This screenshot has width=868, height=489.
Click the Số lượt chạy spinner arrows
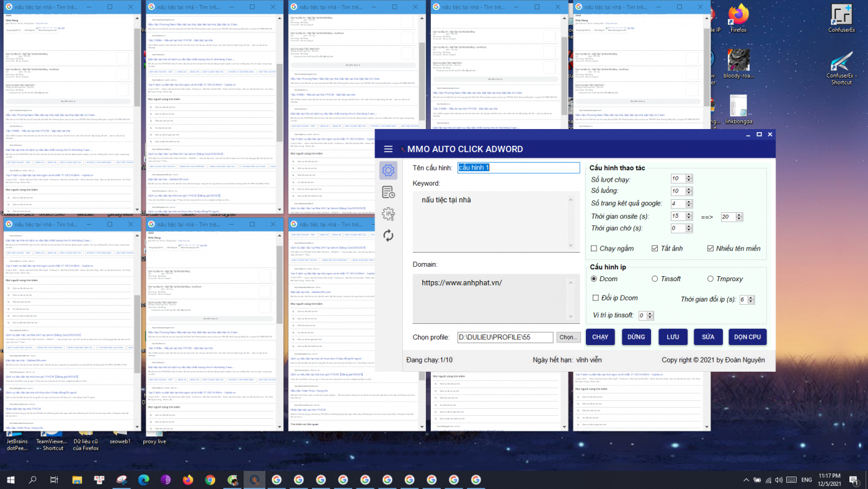click(689, 179)
